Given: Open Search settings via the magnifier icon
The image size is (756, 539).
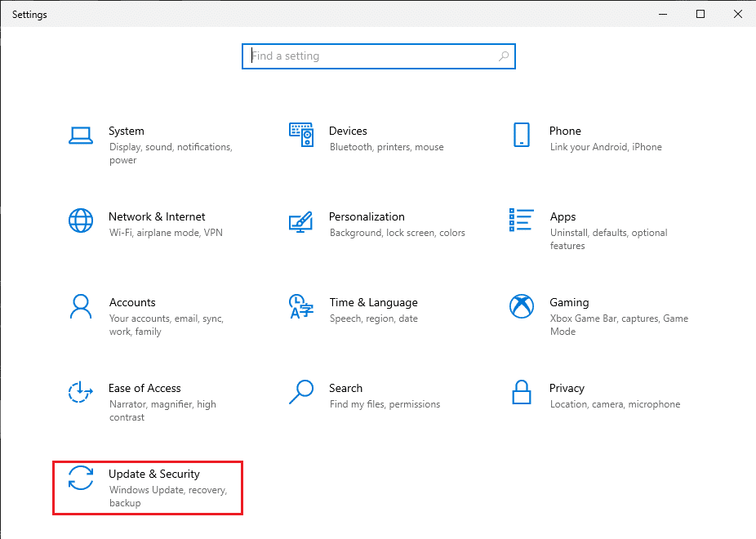Looking at the screenshot, I should click(301, 393).
